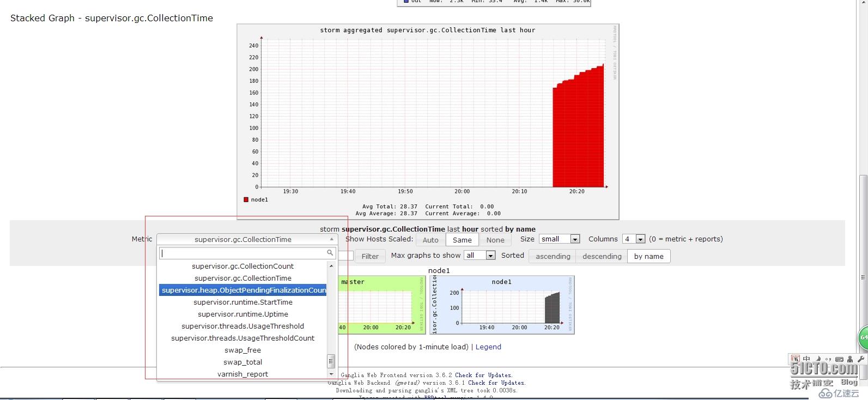Click the Filter button

[x=370, y=256]
